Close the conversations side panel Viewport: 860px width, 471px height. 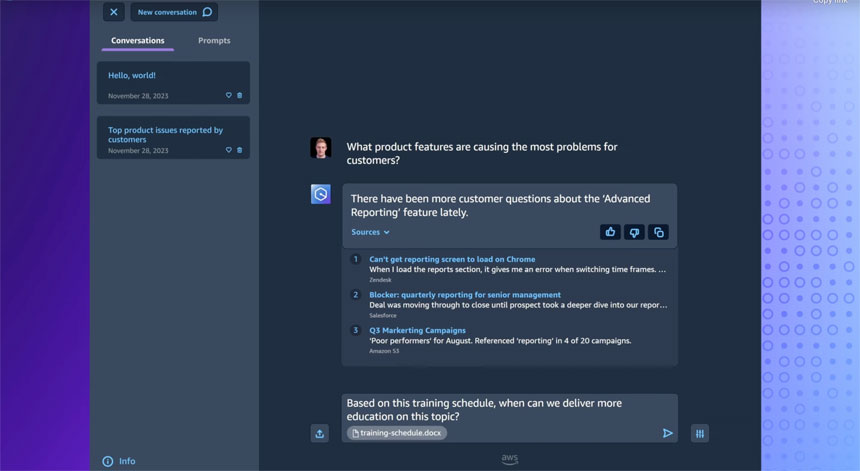click(114, 12)
